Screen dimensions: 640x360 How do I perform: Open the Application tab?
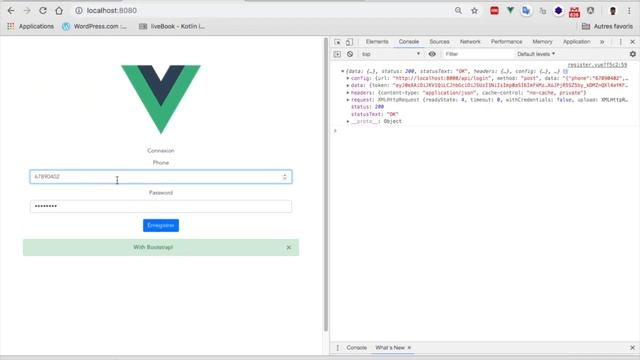(576, 42)
